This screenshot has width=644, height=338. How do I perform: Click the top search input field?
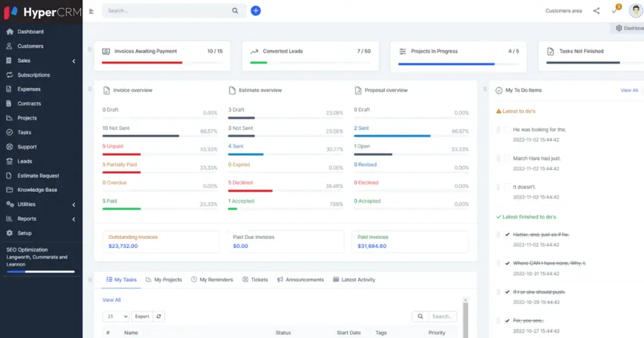(166, 11)
